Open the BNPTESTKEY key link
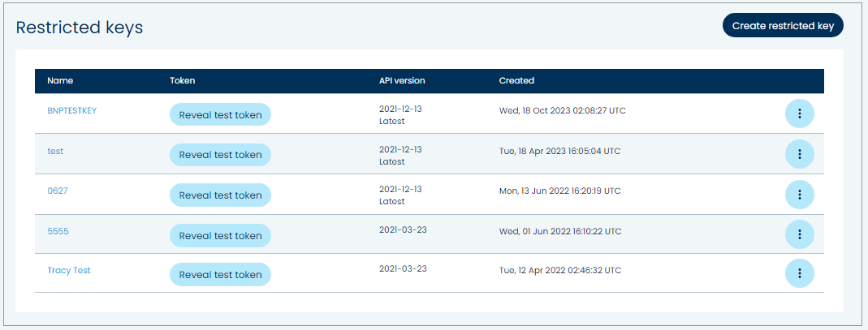 click(71, 110)
